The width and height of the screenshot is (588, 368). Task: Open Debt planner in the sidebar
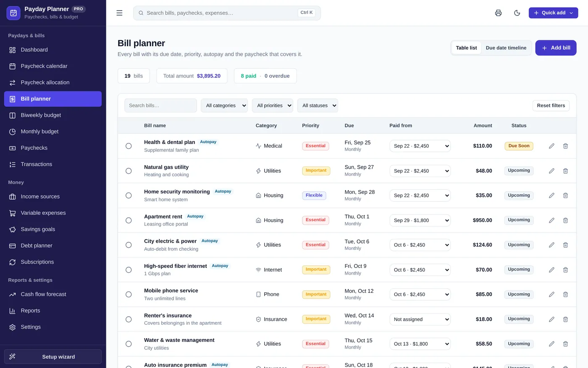tap(53, 246)
